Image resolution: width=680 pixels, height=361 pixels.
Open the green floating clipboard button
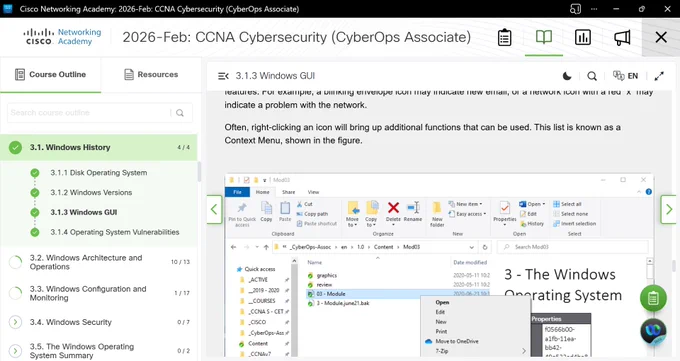point(653,298)
